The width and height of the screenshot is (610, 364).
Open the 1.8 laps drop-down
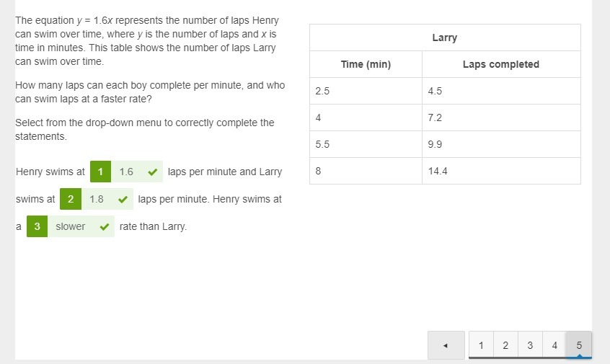point(107,199)
